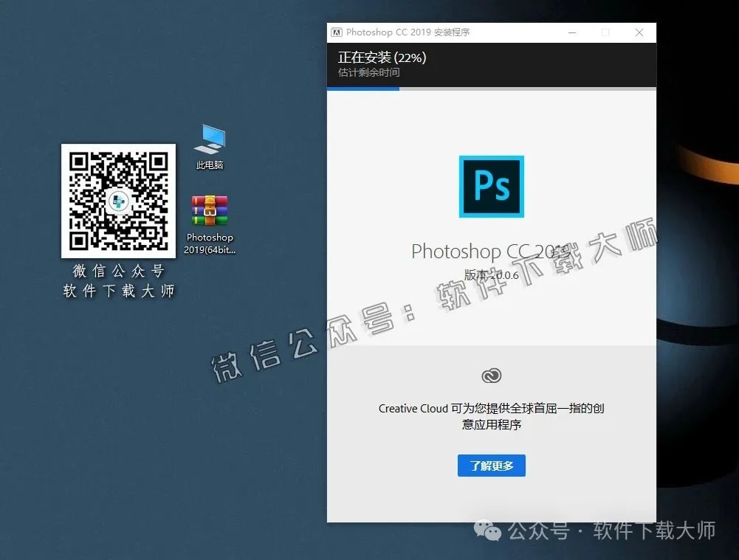739x560 pixels.
Task: Open the 此电脑 desktop icon
Action: (x=209, y=148)
